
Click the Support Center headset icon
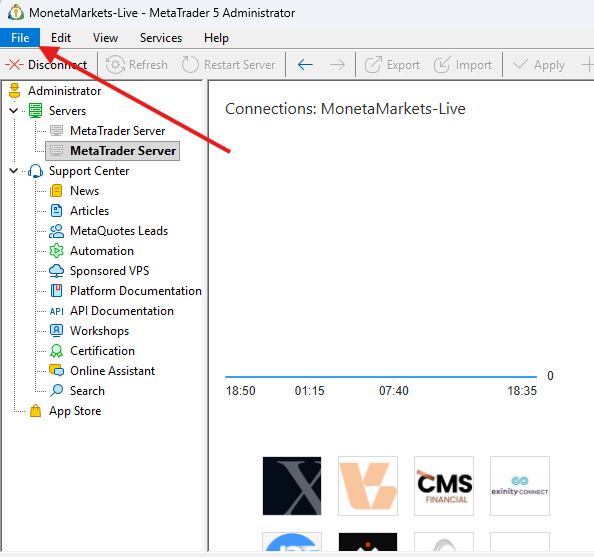35,171
